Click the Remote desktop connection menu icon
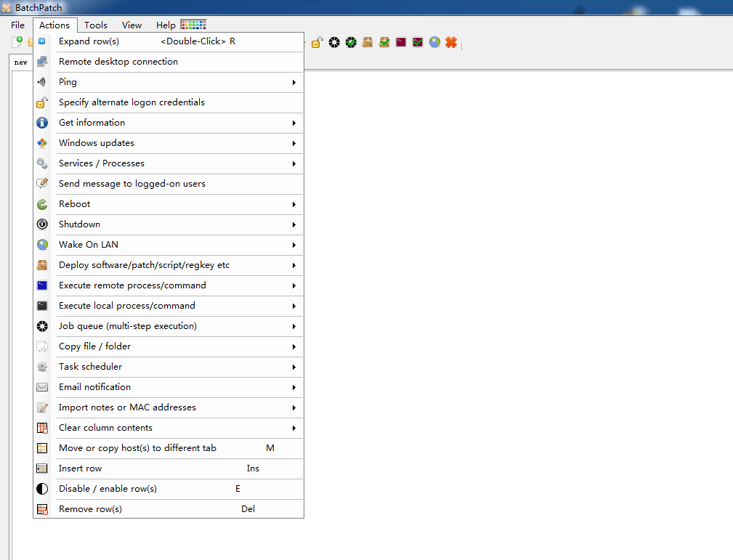Image resolution: width=733 pixels, height=560 pixels. pyautogui.click(x=42, y=62)
